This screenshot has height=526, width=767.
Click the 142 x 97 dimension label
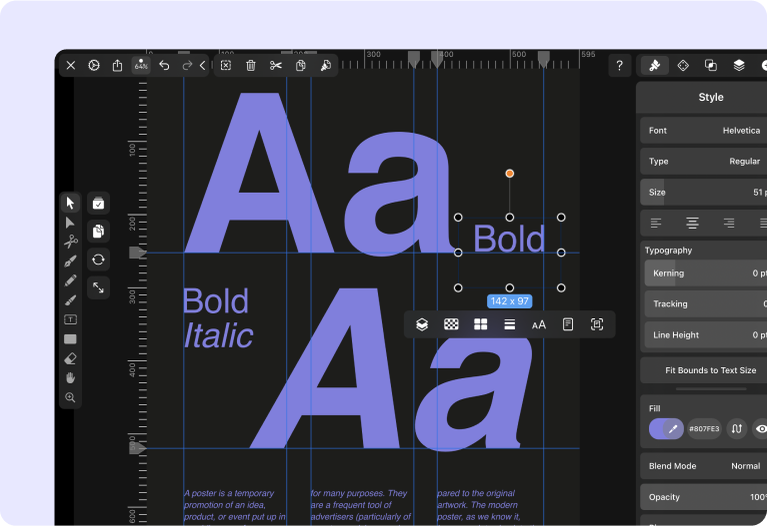pos(510,301)
